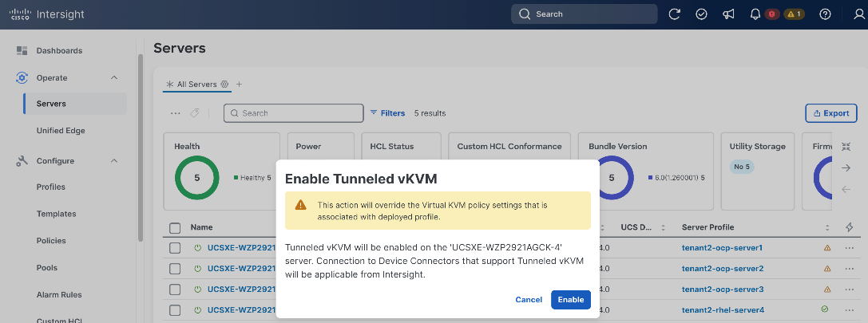The image size is (868, 323).
Task: Sort by the Server Profile column arrows
Action: pos(827,227)
